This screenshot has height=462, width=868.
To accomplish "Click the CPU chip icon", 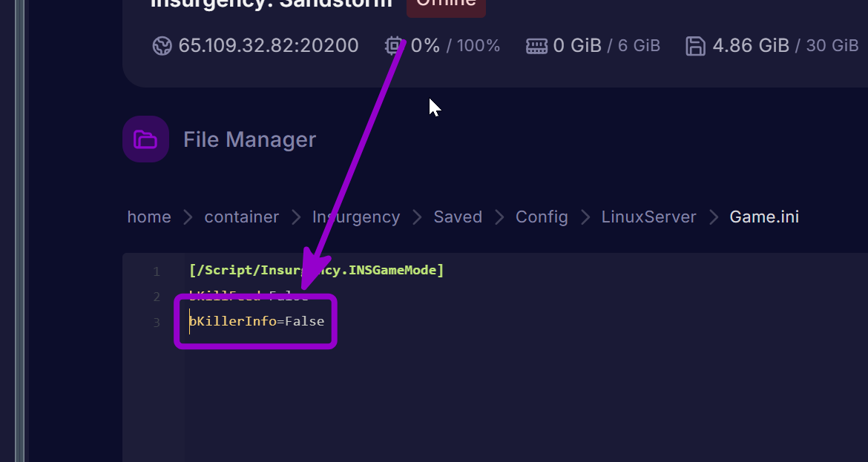I will (x=394, y=45).
